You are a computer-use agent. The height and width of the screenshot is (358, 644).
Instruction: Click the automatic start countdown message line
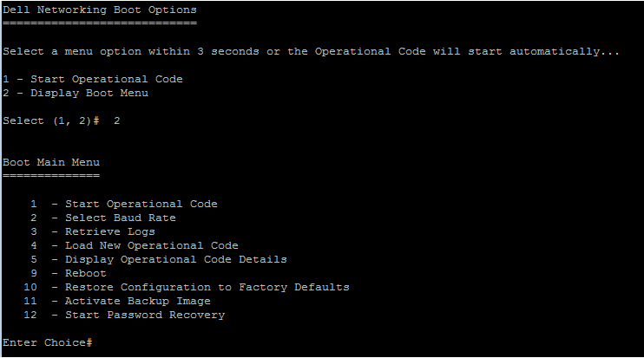(311, 51)
